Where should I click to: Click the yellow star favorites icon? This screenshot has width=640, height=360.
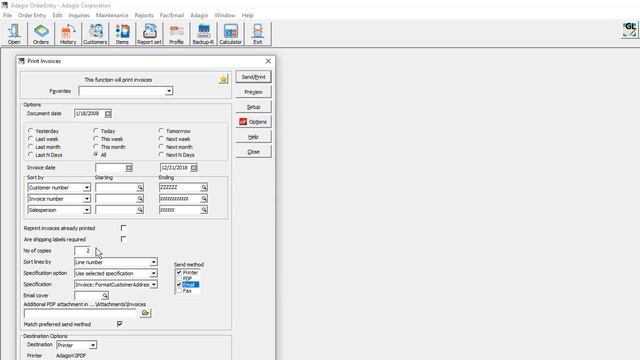click(223, 79)
